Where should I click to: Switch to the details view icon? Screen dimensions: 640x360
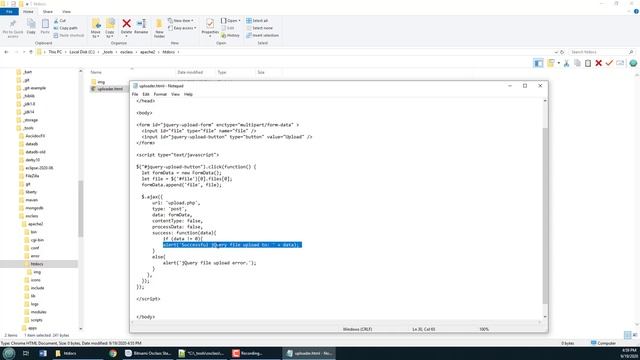coord(627,335)
